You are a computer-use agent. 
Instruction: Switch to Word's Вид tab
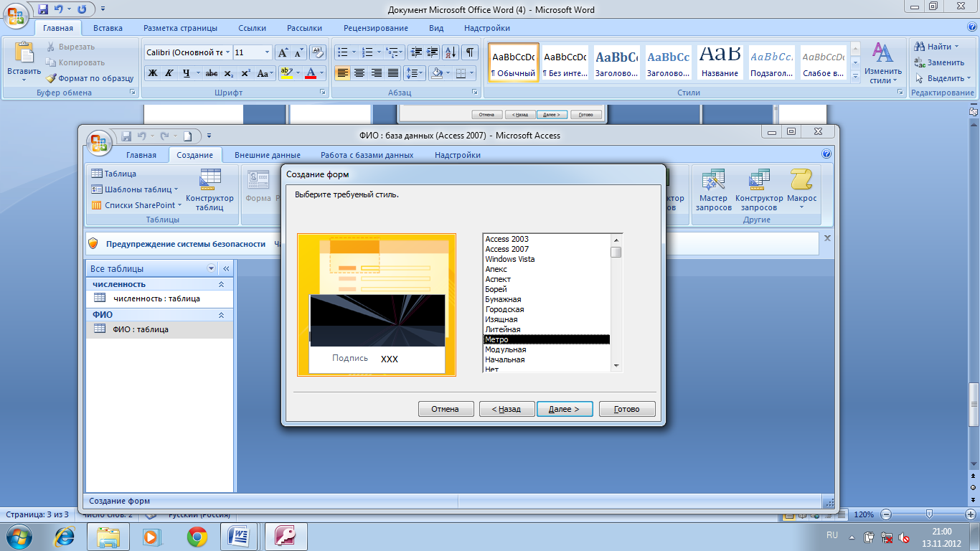(436, 28)
